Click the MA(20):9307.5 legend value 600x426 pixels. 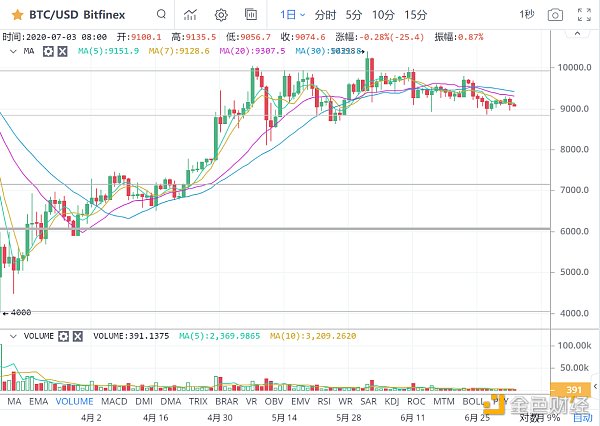tap(253, 51)
